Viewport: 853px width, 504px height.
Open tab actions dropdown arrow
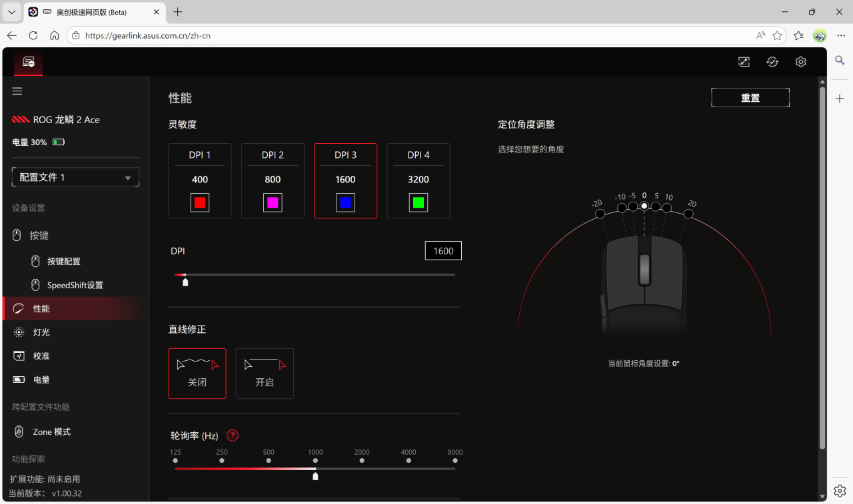tap(12, 12)
